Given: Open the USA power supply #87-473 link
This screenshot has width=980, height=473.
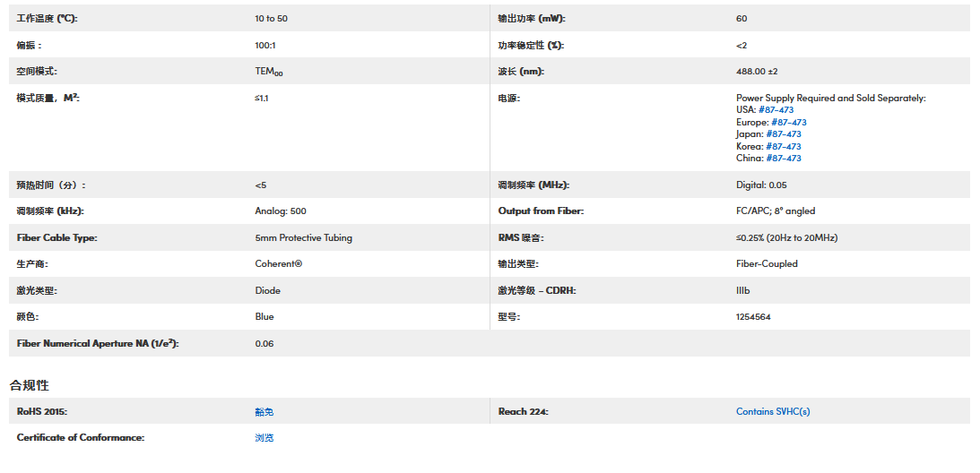Looking at the screenshot, I should click(776, 110).
